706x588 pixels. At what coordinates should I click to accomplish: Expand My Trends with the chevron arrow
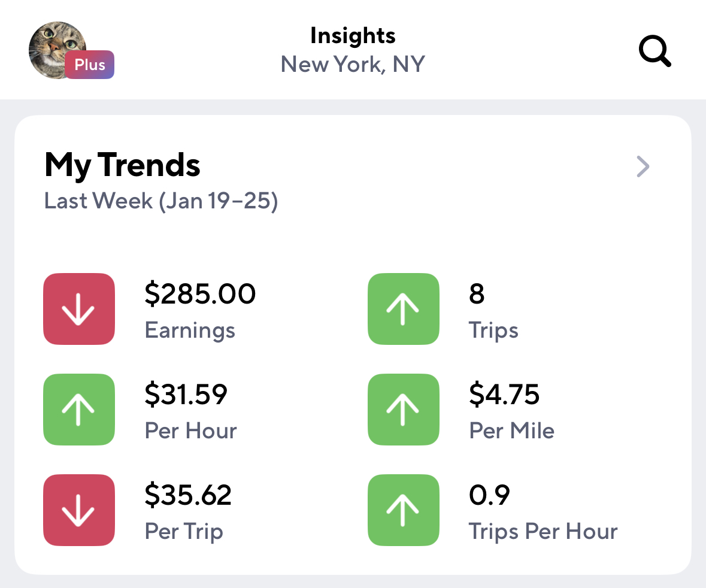643,166
